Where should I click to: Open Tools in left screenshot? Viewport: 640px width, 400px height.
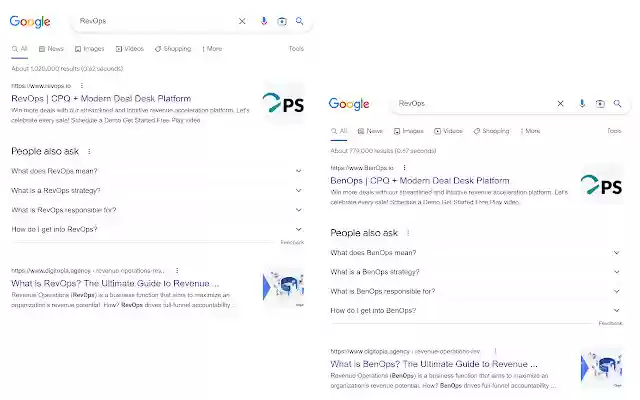[296, 49]
